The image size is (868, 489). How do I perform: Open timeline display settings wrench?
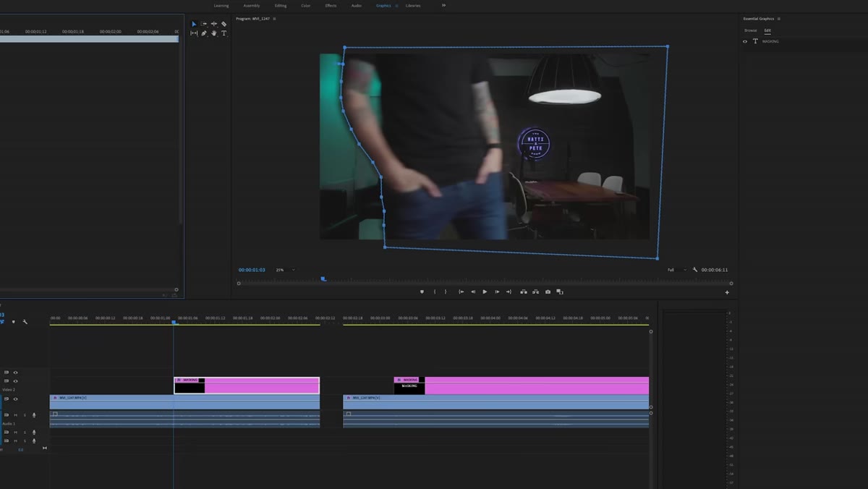pyautogui.click(x=25, y=321)
